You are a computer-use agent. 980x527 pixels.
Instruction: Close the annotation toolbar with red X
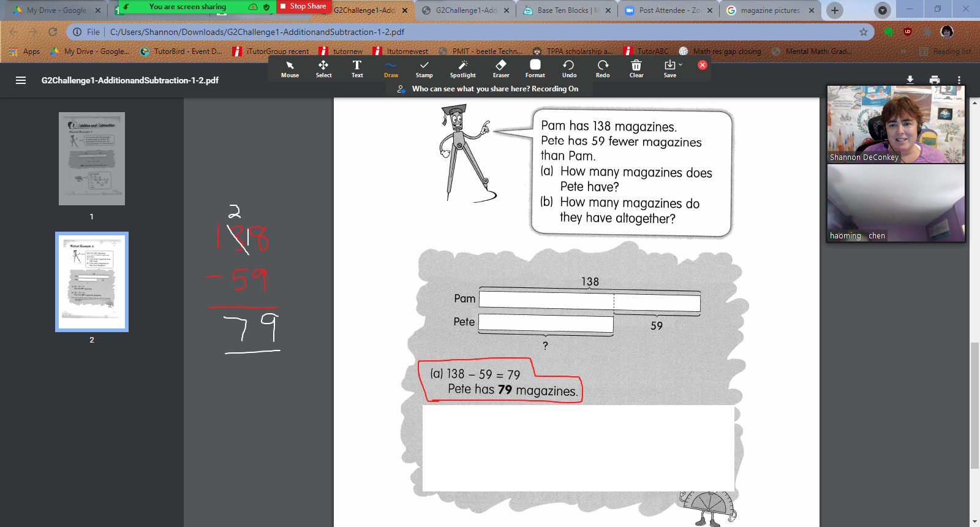click(703, 65)
